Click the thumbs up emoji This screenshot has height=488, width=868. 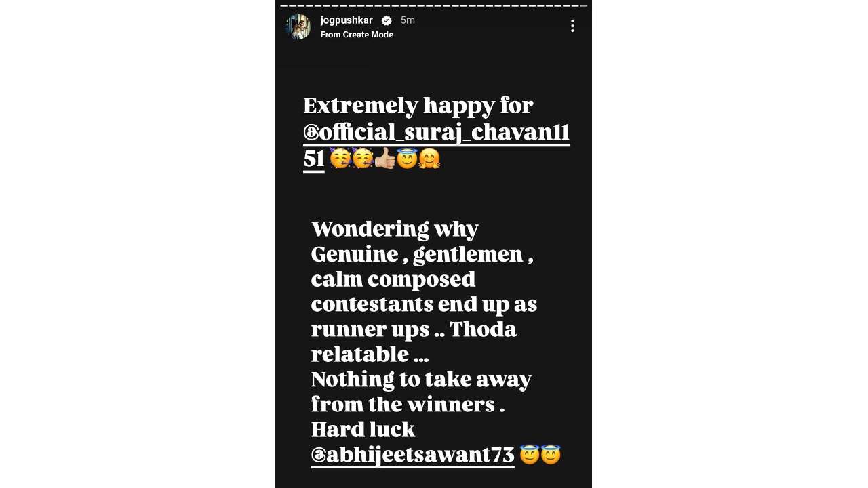point(384,159)
